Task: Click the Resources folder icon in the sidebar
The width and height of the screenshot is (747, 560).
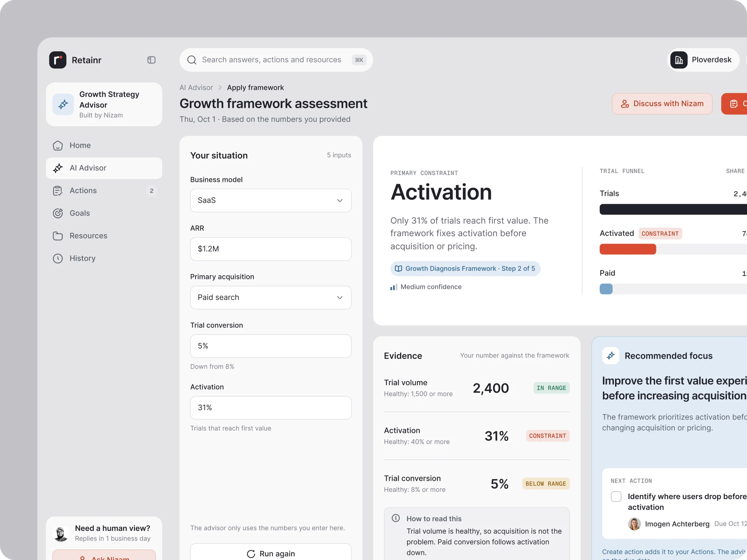Action: pyautogui.click(x=58, y=236)
